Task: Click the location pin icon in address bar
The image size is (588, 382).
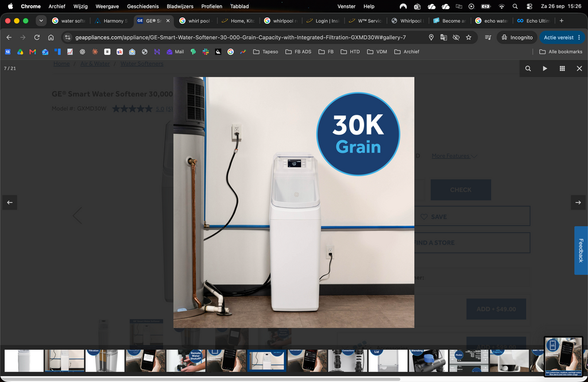Action: tap(431, 37)
